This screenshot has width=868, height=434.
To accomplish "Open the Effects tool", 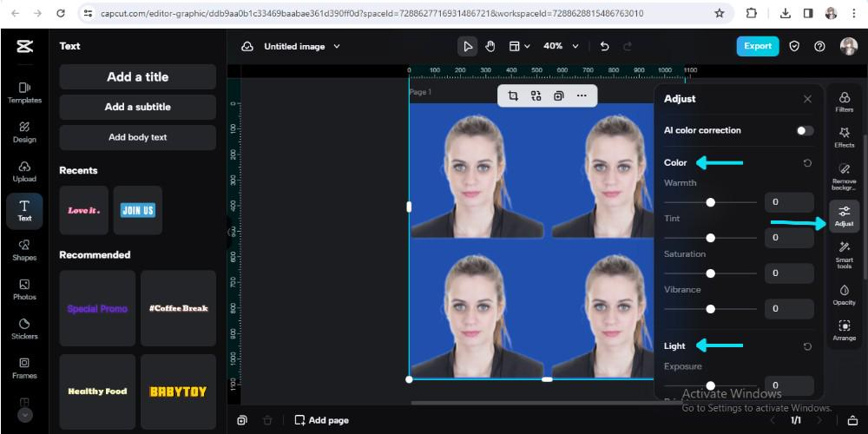I will 845,137.
